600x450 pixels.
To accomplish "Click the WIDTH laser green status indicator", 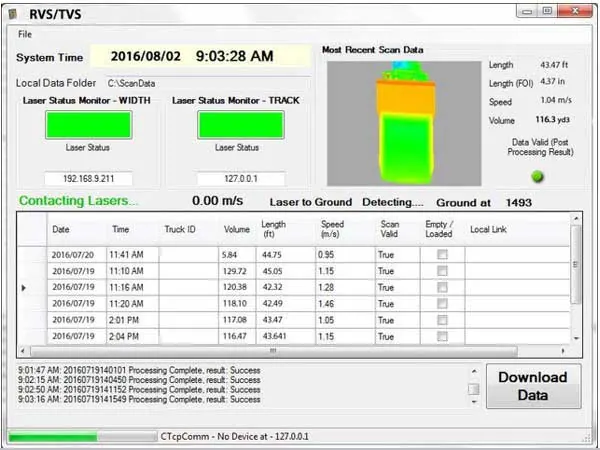I will pos(89,125).
